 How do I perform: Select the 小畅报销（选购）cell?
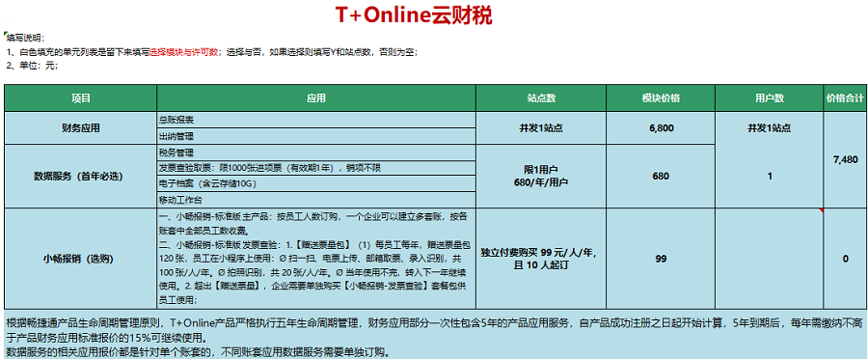(x=81, y=259)
